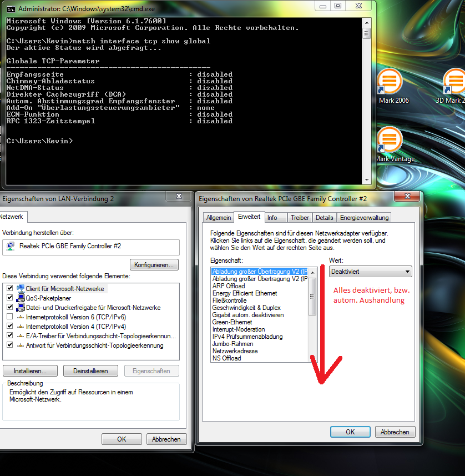Uncheck E/A-Treiber für Verbindungsschicht checkbox
This screenshot has height=476, width=465.
9,335
